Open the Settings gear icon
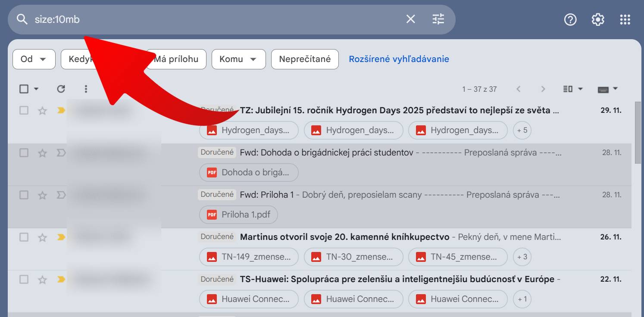This screenshot has width=644, height=317. pyautogui.click(x=598, y=19)
